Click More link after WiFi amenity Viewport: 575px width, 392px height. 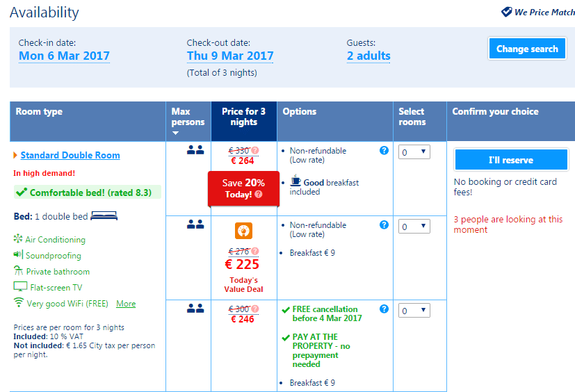coord(126,304)
